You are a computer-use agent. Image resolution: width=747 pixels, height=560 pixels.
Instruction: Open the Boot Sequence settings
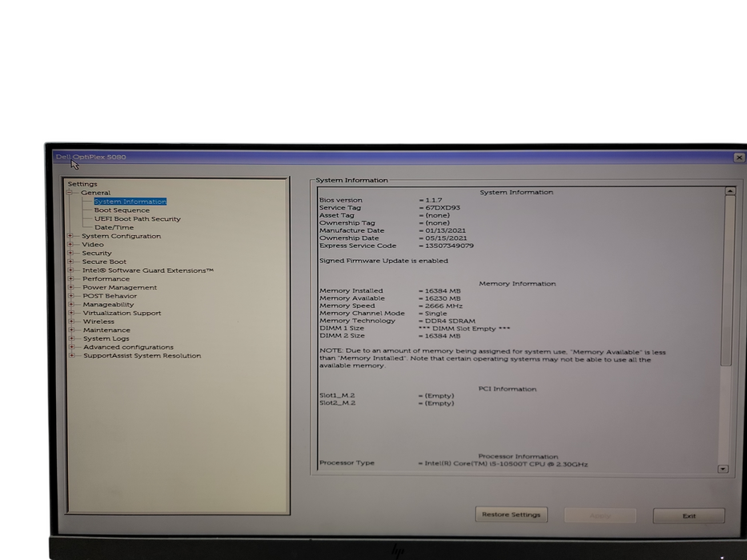[x=122, y=210]
